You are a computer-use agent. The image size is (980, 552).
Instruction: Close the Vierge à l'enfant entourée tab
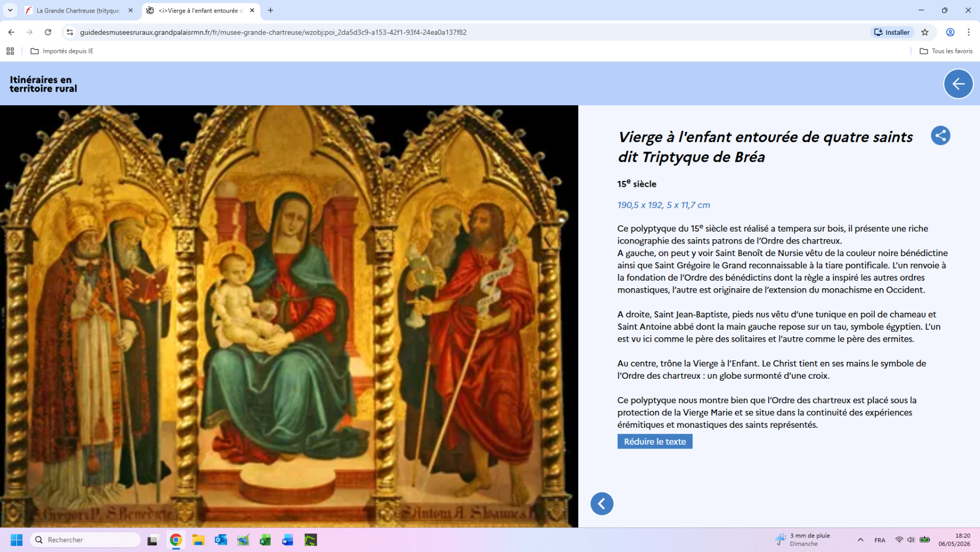click(252, 10)
